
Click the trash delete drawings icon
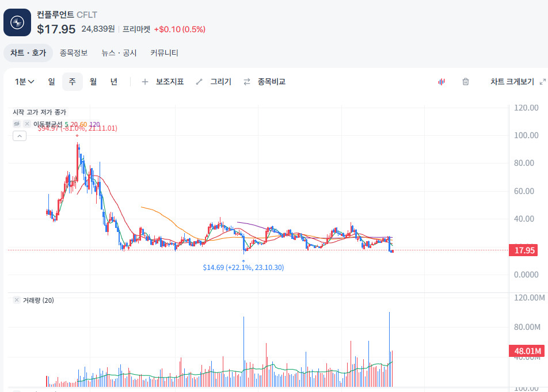(466, 82)
